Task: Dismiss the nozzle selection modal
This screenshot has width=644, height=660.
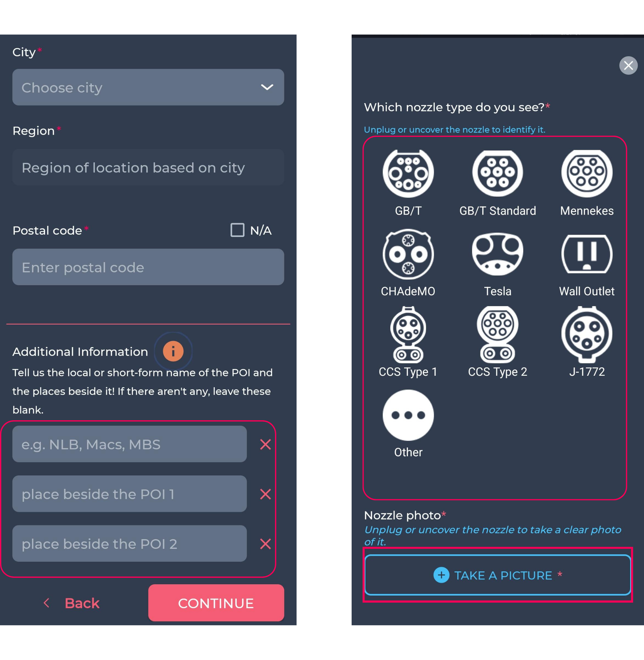Action: tap(628, 65)
